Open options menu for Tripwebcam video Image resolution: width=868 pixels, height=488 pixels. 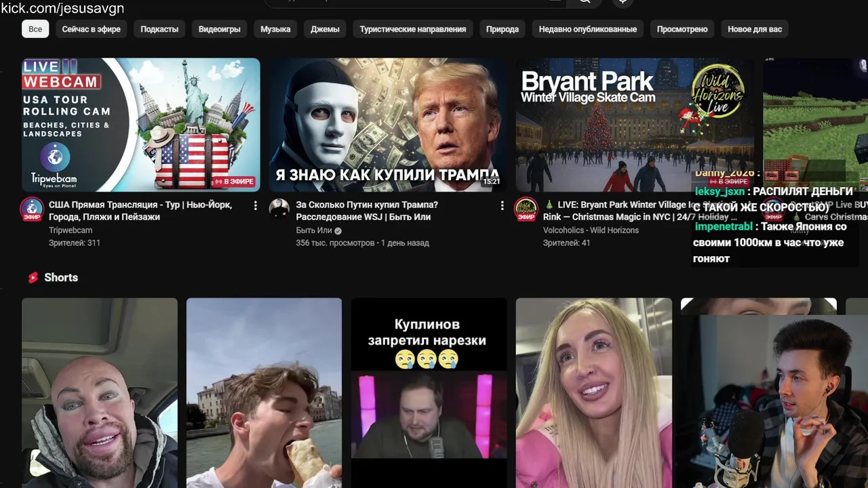pos(255,205)
